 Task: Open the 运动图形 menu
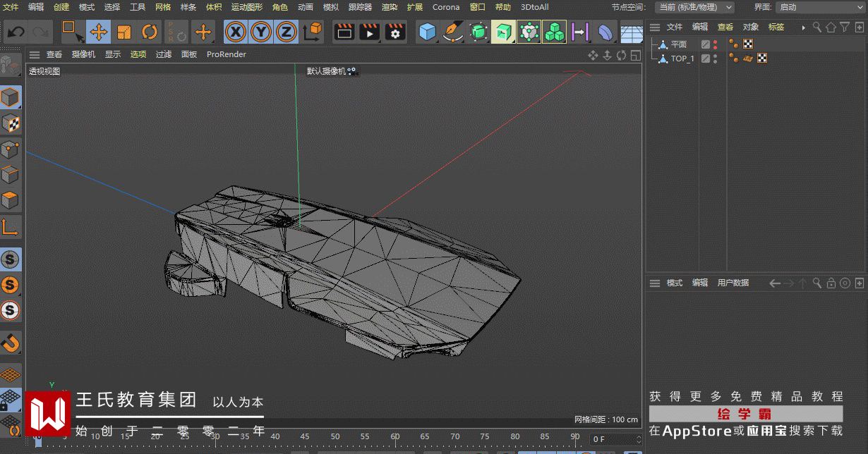point(246,7)
